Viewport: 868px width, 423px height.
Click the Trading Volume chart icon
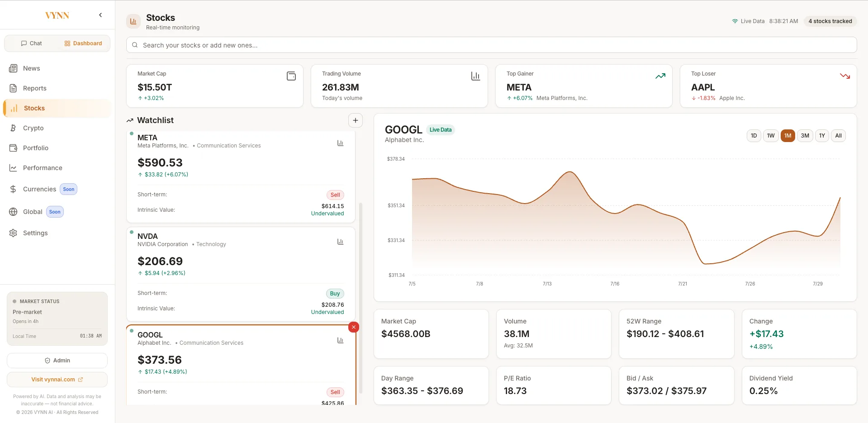coord(475,76)
